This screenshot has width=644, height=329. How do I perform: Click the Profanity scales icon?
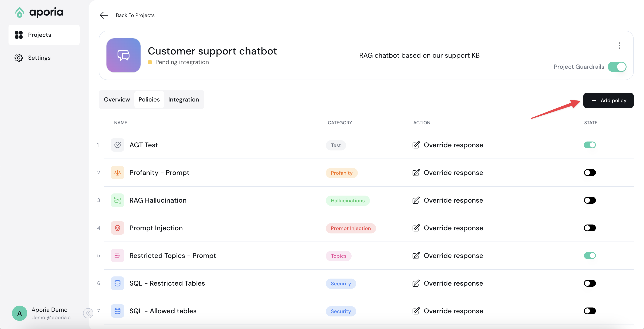pos(117,173)
